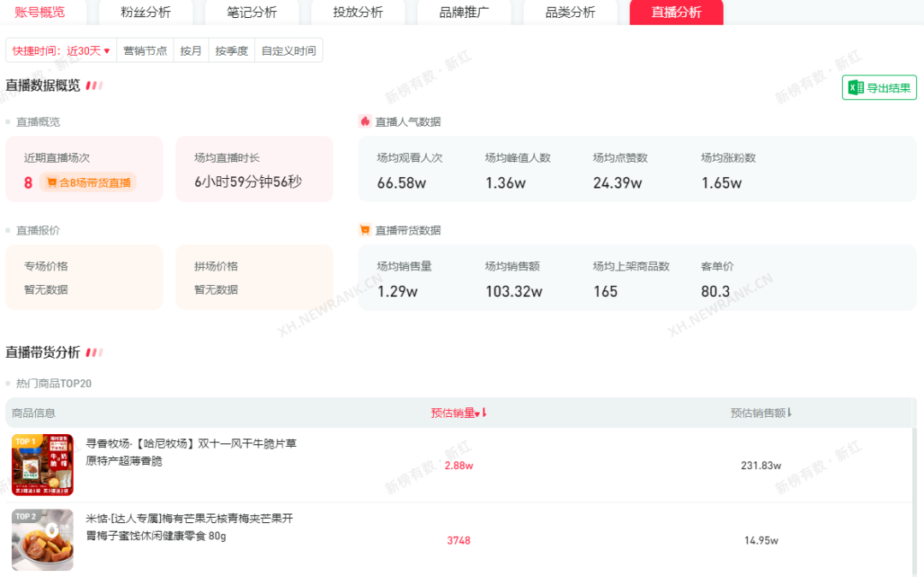924x577 pixels.
Task: Open the 笔记分析 tab
Action: coord(252,12)
